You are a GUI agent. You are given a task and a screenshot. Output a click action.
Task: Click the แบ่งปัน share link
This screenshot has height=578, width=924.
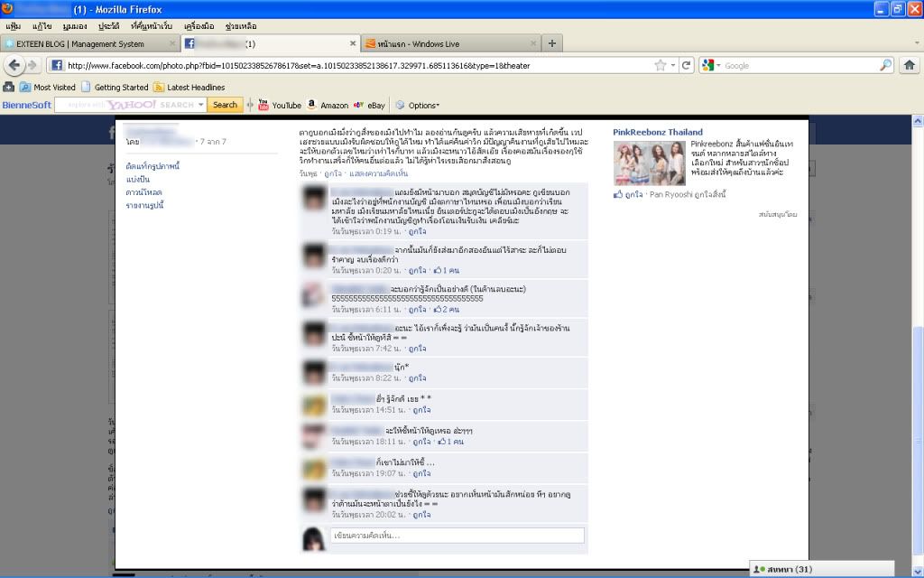click(x=138, y=180)
